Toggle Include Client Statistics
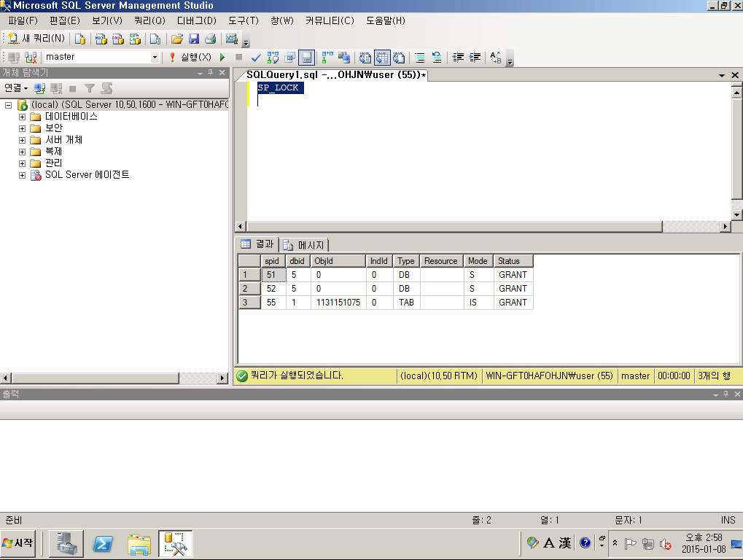 coord(344,58)
